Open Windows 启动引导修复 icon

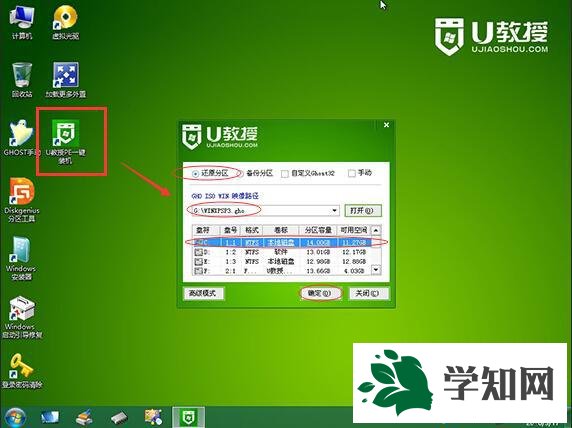[22, 317]
